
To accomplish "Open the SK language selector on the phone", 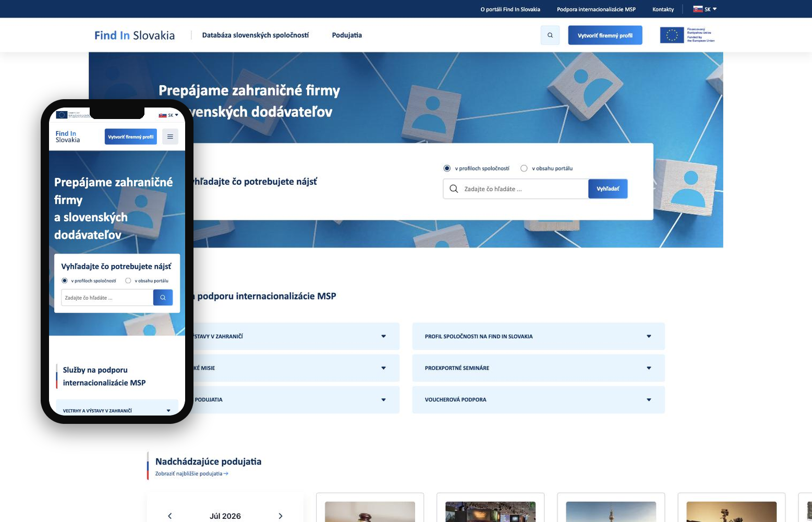I will pos(168,115).
